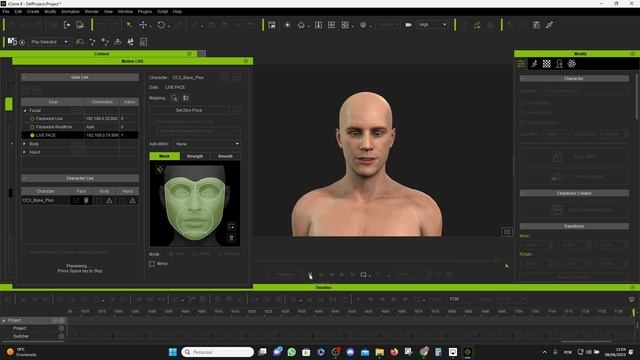This screenshot has width=640, height=360.
Task: Open the Render menu
Action: (x=92, y=12)
